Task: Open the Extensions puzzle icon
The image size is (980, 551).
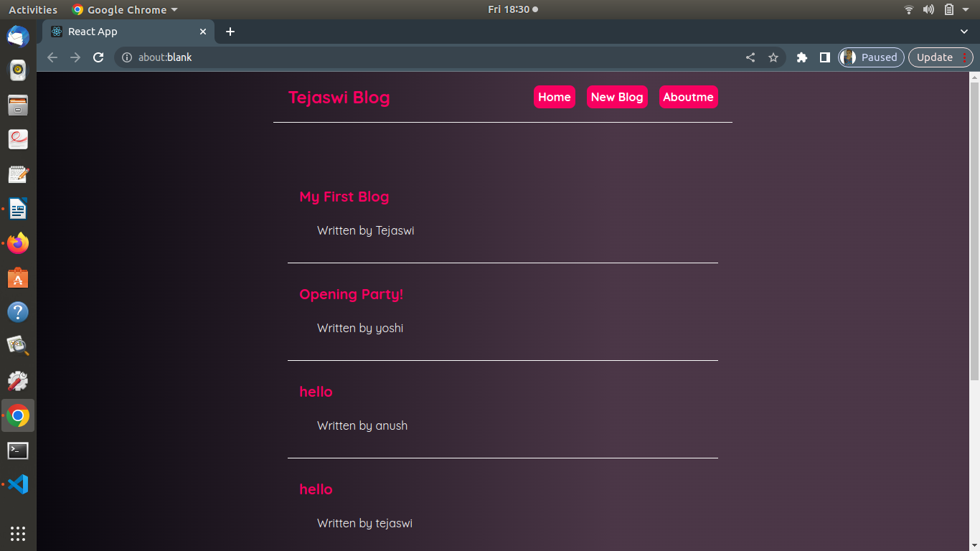Action: point(802,57)
